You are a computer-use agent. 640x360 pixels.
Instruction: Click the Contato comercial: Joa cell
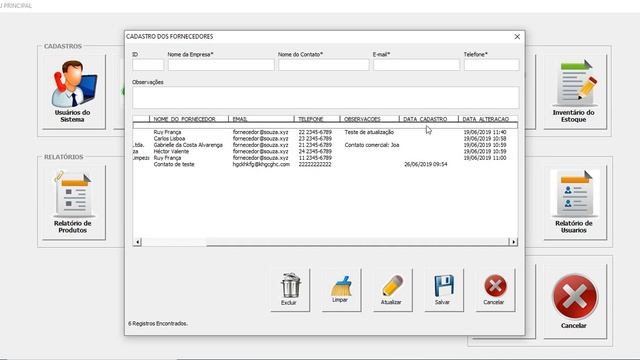point(372,145)
